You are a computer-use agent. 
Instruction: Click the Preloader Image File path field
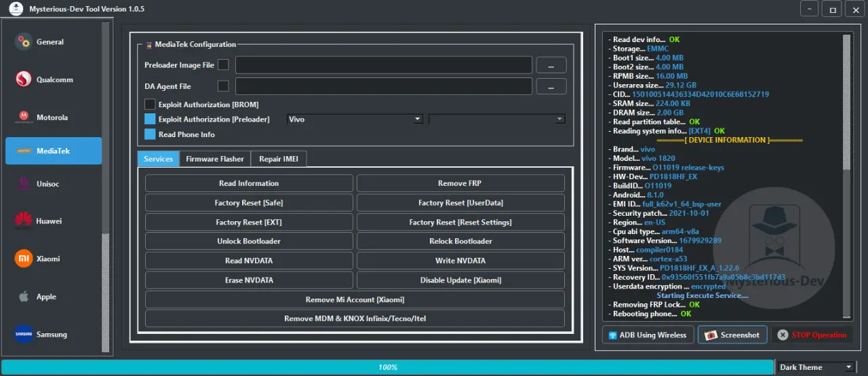[384, 65]
